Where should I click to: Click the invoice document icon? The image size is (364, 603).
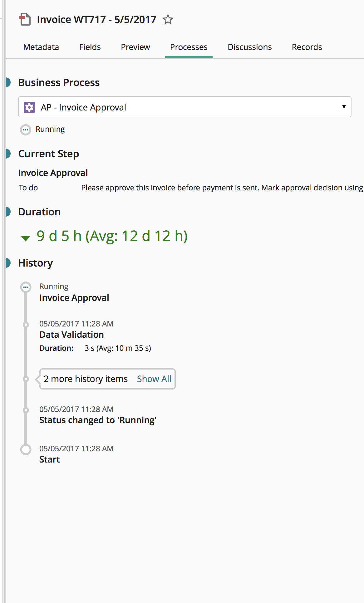[x=25, y=19]
